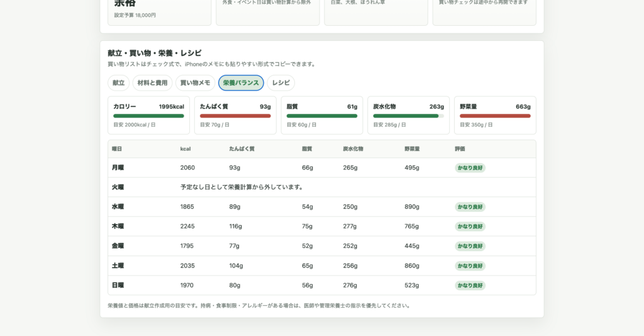644x336 pixels.
Task: Click 目安 2000kcal / 日 label
Action: [x=135, y=125]
